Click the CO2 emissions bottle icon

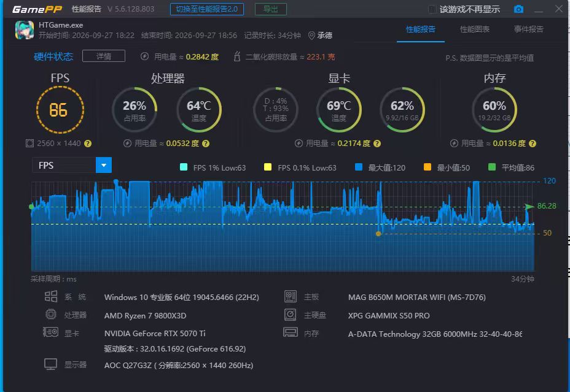(x=237, y=56)
